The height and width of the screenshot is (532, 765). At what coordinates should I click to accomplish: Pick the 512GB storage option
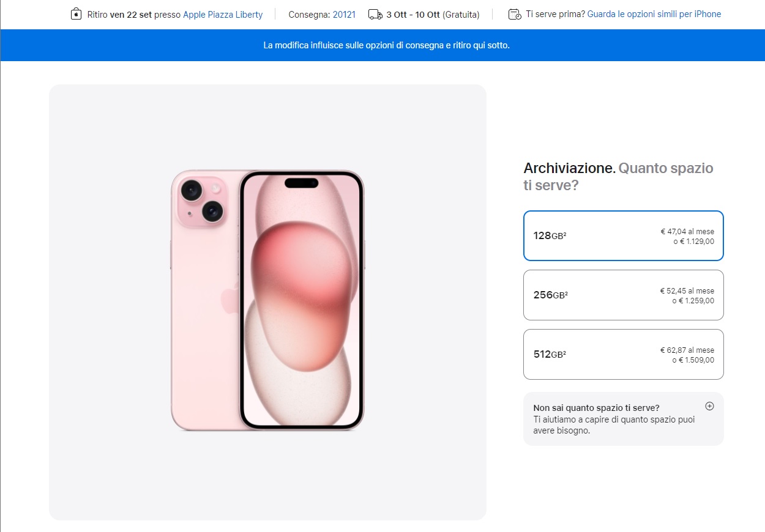pos(623,354)
